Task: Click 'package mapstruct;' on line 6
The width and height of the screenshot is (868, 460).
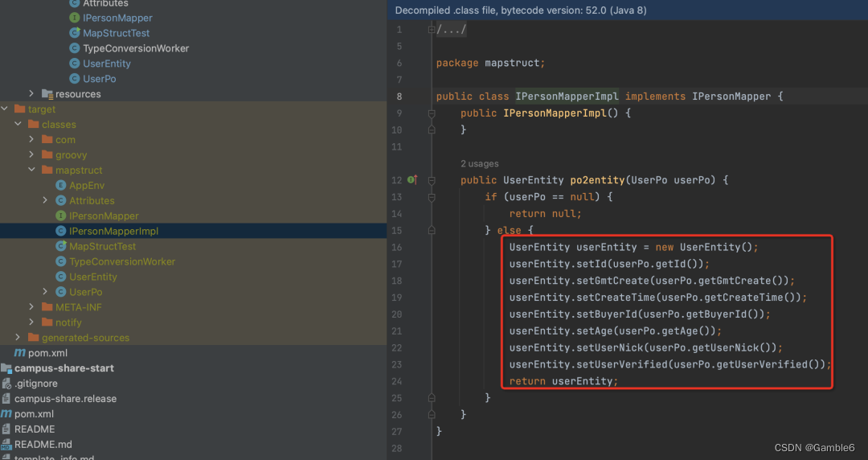Action: 490,64
